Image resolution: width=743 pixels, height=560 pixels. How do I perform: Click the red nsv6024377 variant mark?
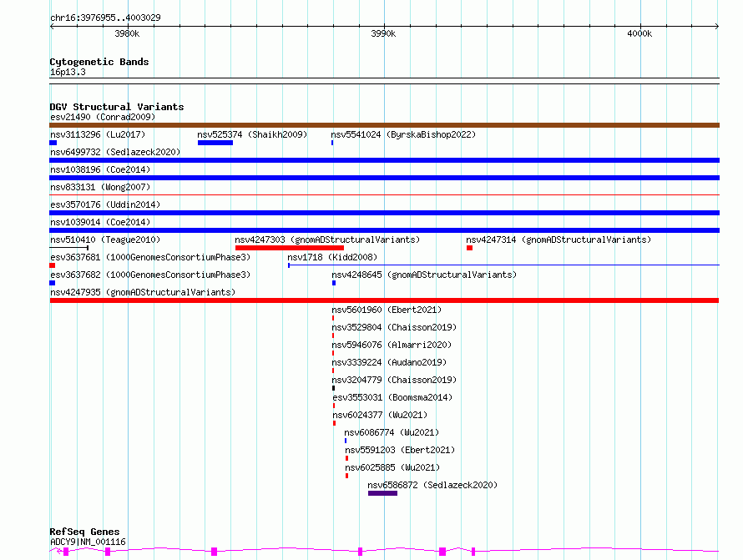(335, 423)
